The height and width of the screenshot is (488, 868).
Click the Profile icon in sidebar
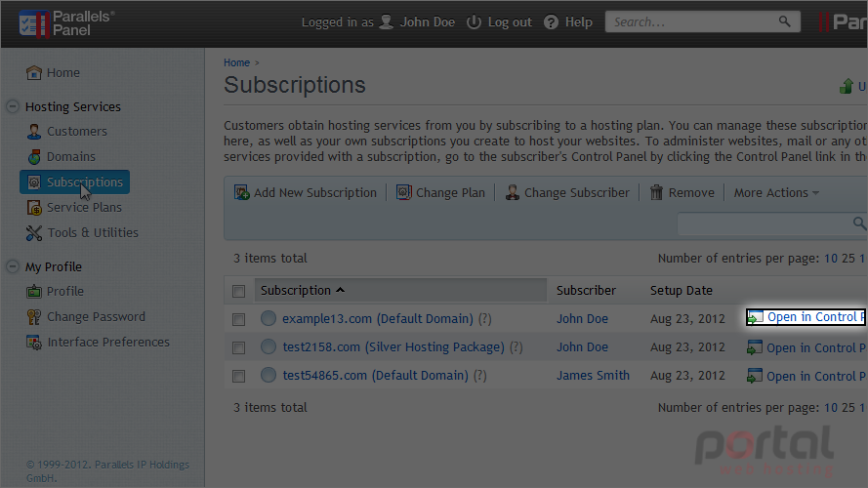34,292
